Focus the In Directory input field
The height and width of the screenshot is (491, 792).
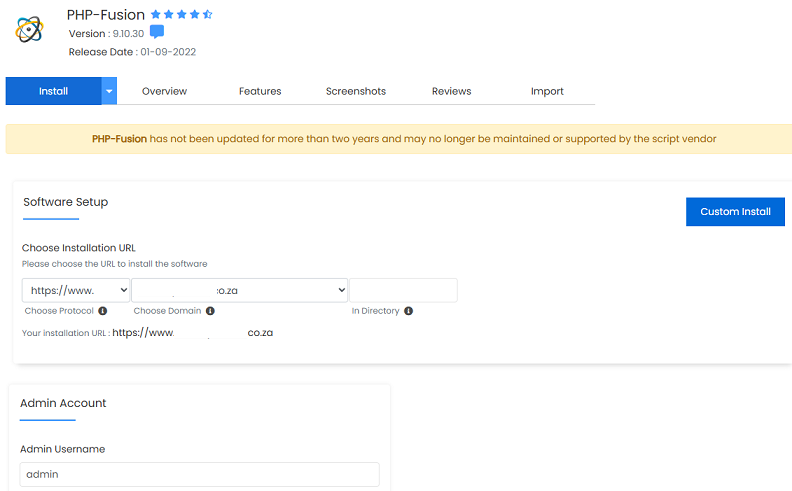click(x=404, y=290)
